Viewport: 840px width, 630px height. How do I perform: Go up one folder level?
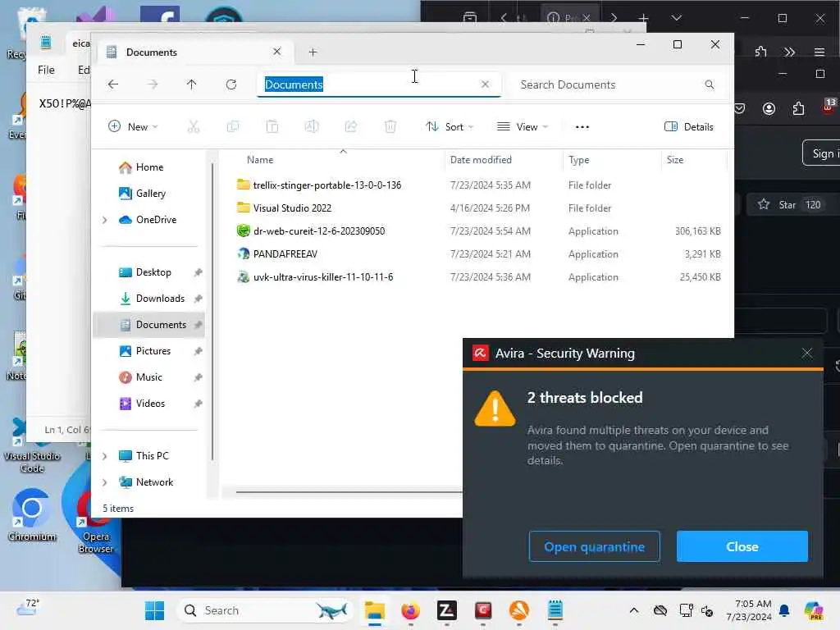pos(191,84)
